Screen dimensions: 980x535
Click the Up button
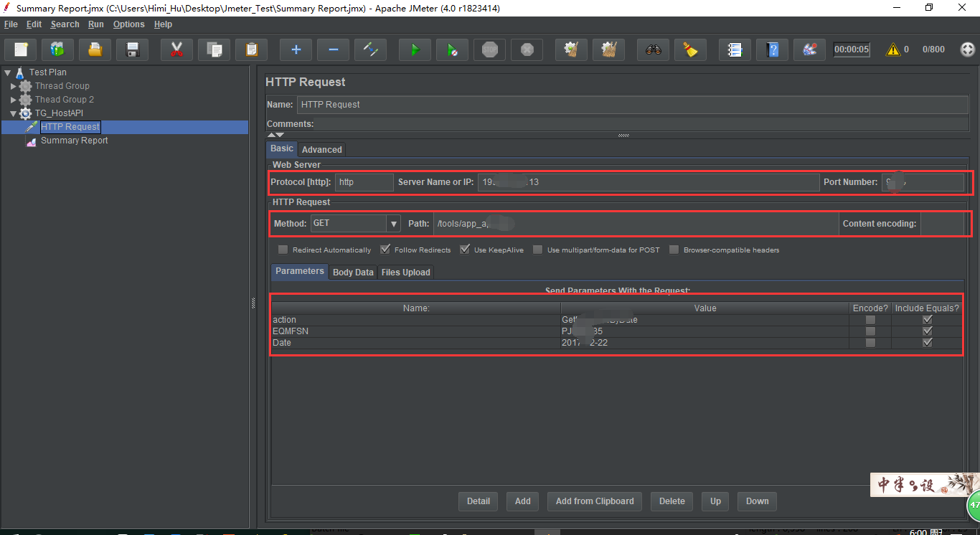pyautogui.click(x=716, y=501)
